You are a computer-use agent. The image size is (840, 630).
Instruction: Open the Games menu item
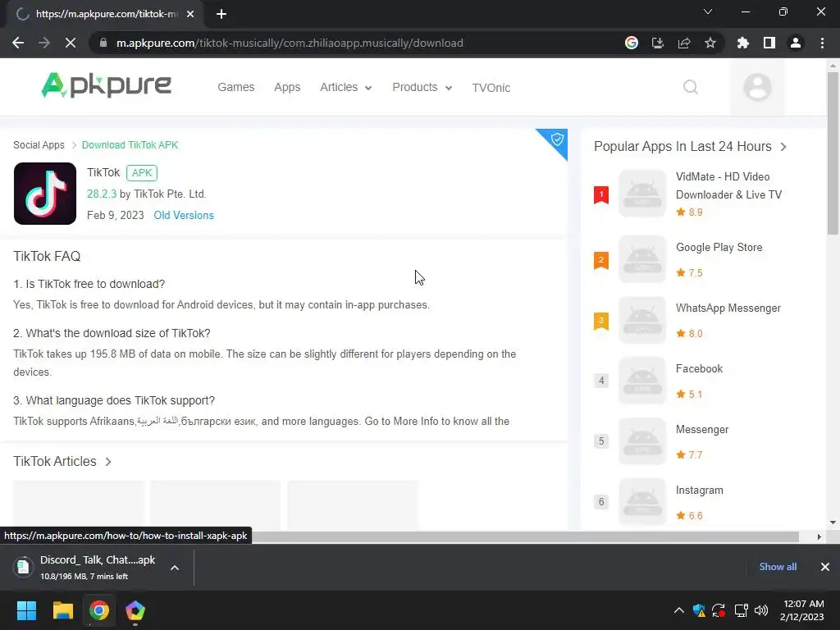click(x=235, y=87)
